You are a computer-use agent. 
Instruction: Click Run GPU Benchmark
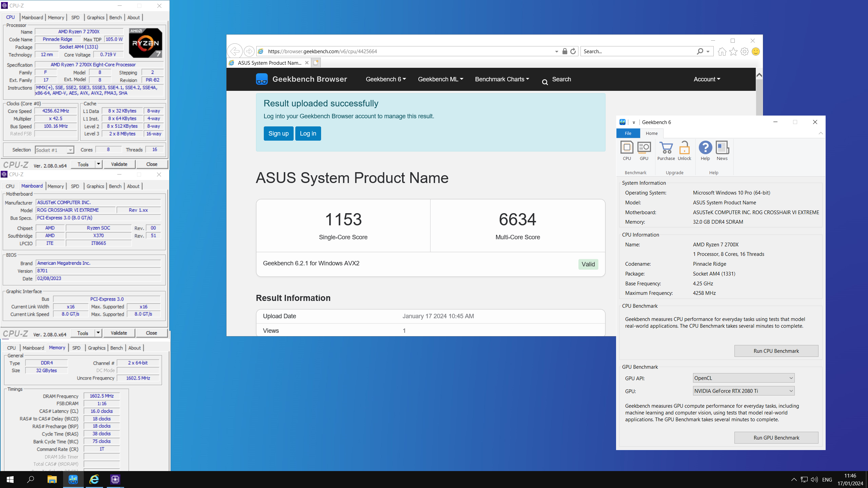776,438
